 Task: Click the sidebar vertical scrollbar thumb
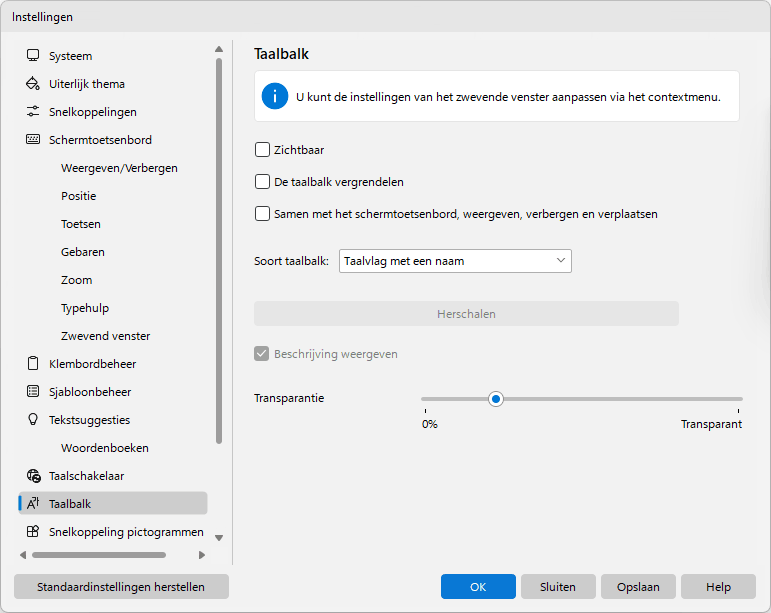(219, 251)
